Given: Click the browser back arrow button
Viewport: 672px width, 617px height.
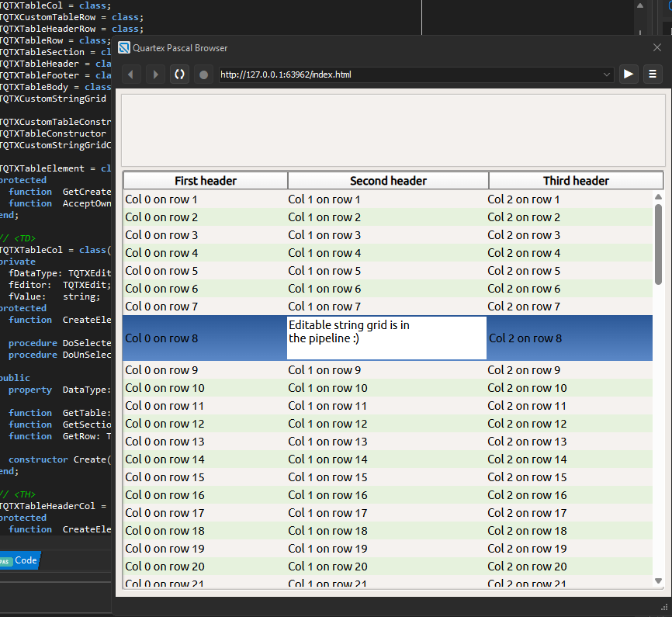Looking at the screenshot, I should tap(130, 75).
